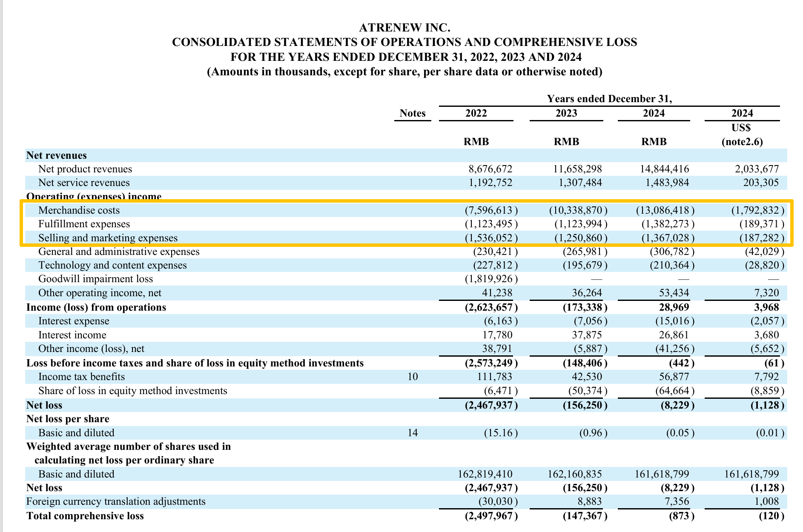The image size is (803, 532).
Task: Select the Interest income row label
Action: pyautogui.click(x=72, y=335)
